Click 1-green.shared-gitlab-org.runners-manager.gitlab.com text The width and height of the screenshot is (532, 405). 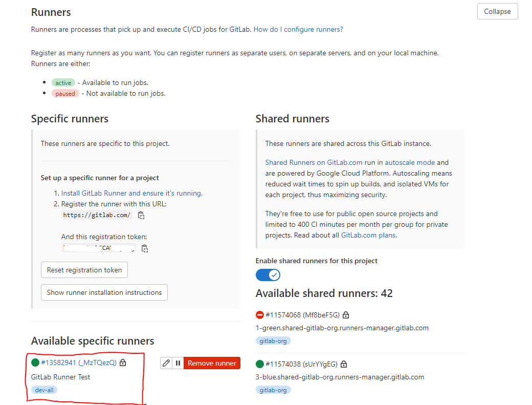(342, 328)
